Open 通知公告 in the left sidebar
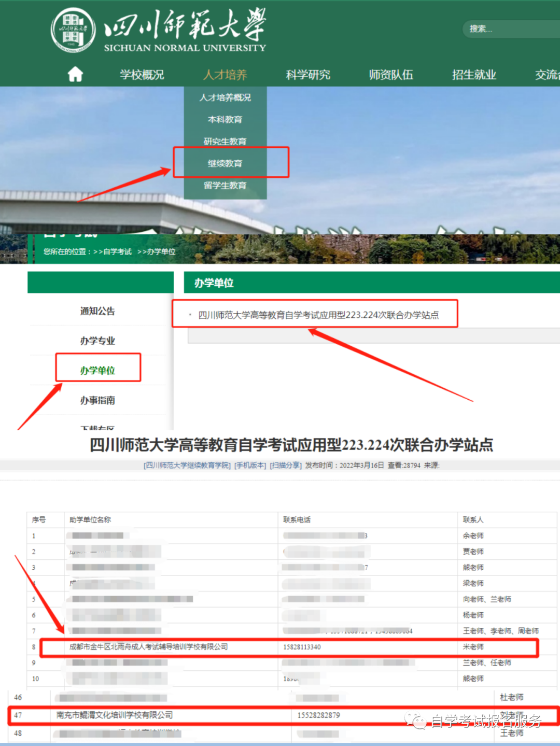This screenshot has height=746, width=560. [x=97, y=311]
